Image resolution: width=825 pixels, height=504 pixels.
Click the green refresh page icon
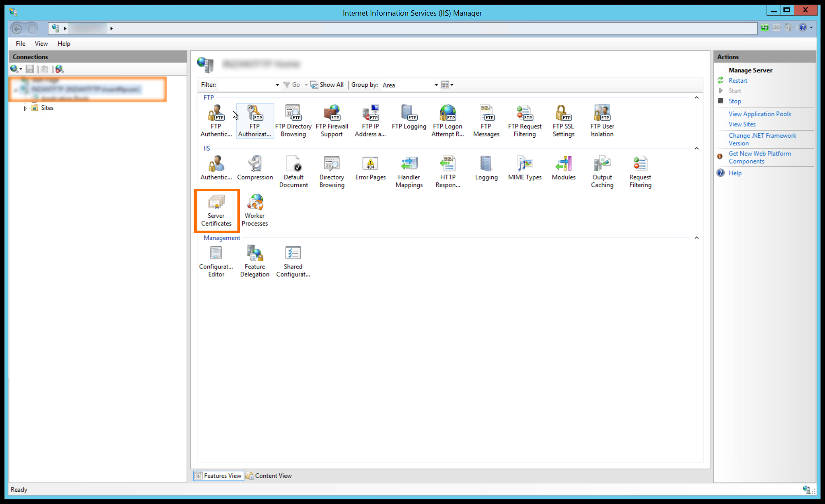(x=765, y=28)
